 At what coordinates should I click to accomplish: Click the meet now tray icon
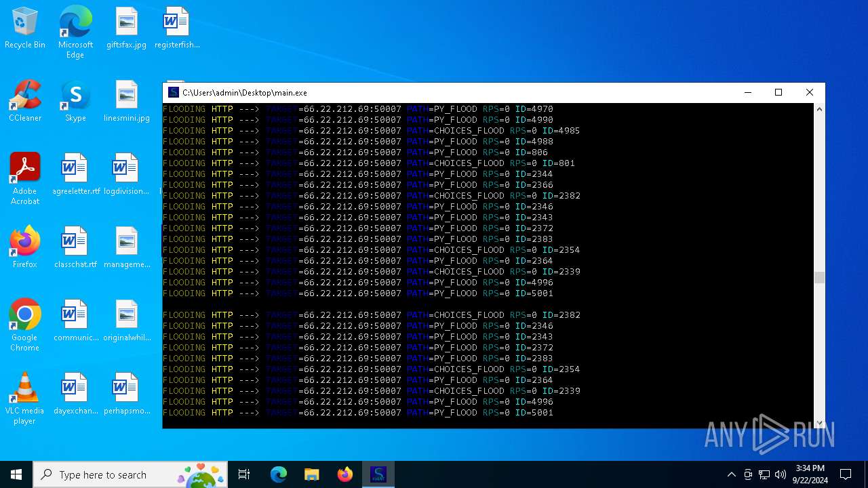(748, 474)
